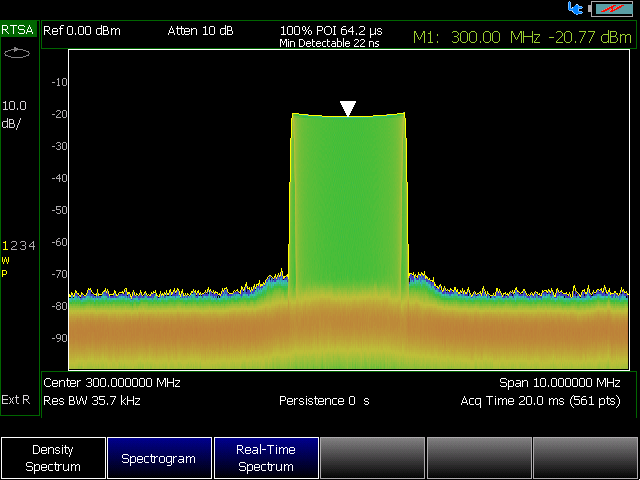
Task: Click the -80 axis label
Action: 59,306
